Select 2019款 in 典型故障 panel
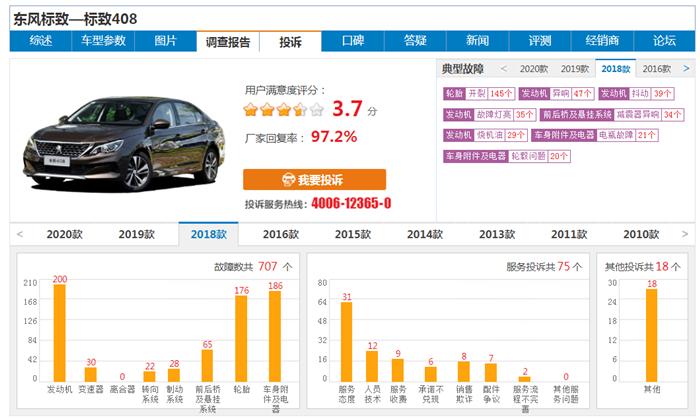 coord(575,69)
